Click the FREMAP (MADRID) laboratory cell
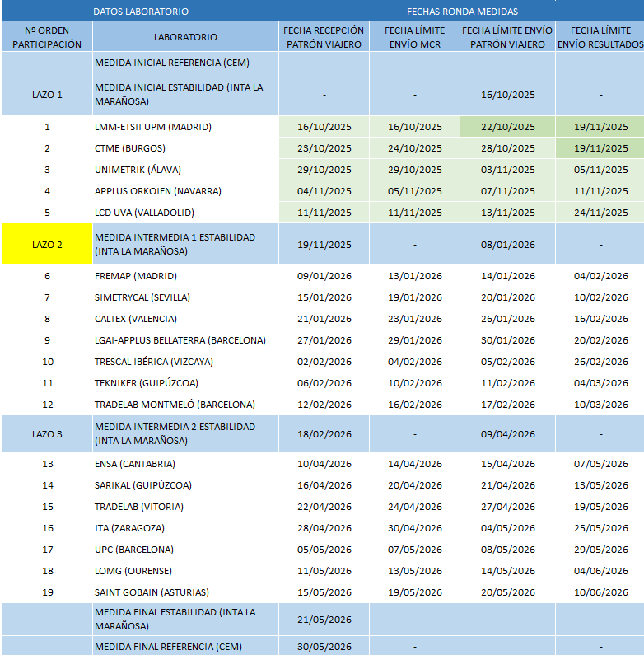The height and width of the screenshot is (655, 644). point(136,276)
